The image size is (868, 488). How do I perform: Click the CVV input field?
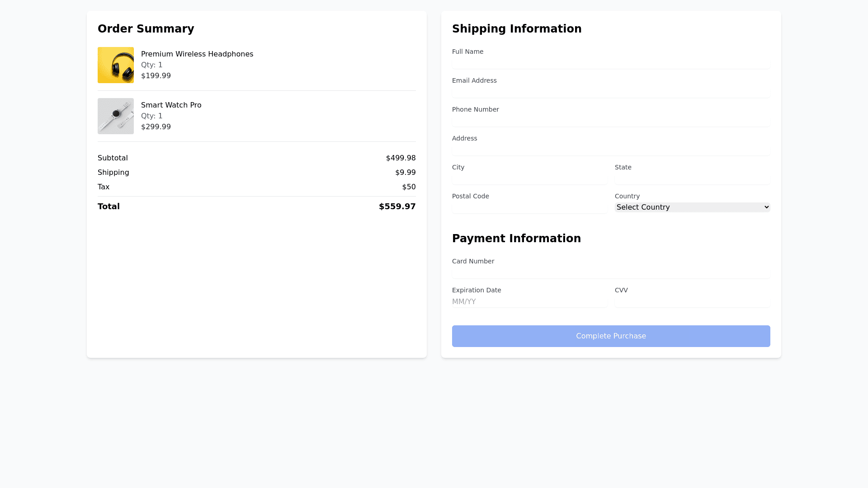pos(692,302)
